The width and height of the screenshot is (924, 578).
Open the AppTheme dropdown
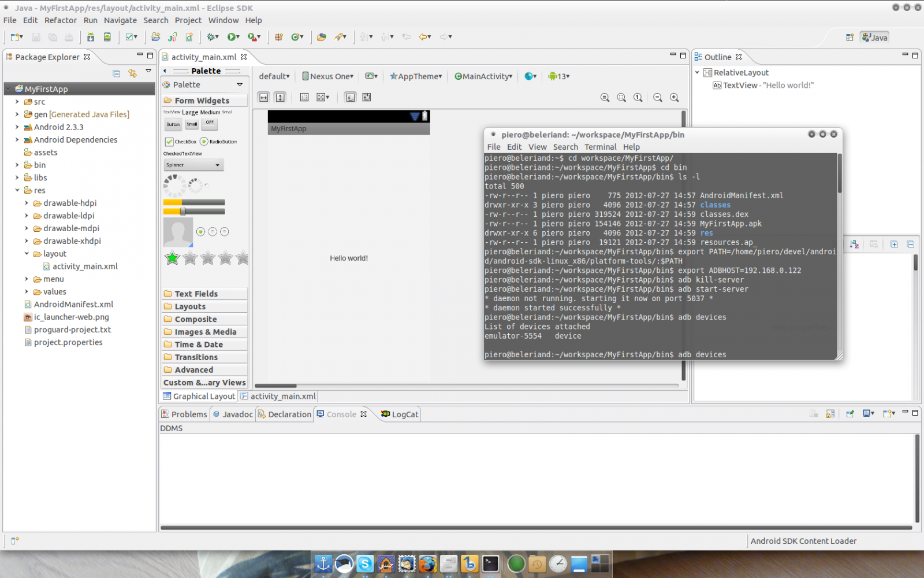(416, 76)
